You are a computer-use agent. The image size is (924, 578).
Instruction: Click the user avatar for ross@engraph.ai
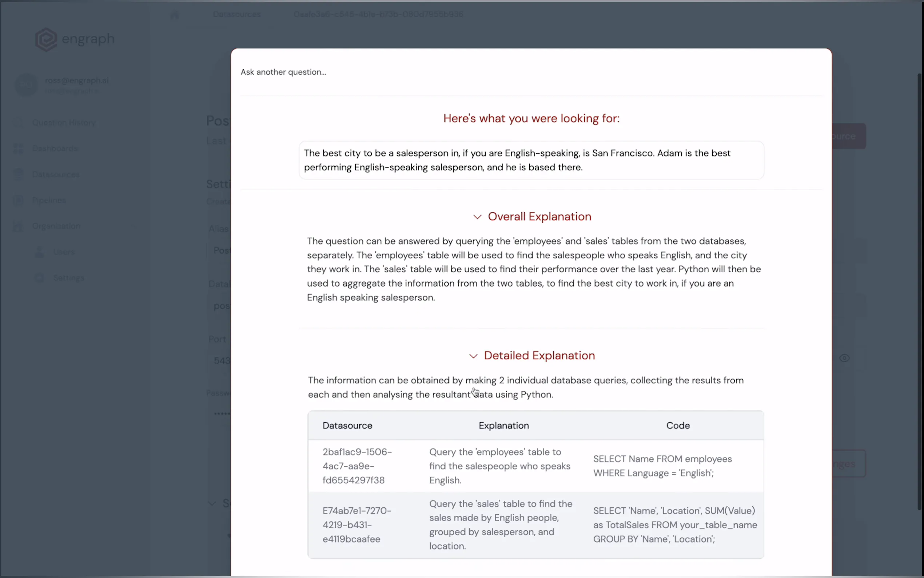(x=26, y=85)
